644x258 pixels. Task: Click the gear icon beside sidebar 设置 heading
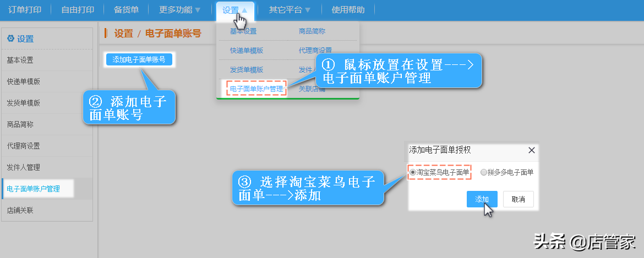click(x=10, y=39)
